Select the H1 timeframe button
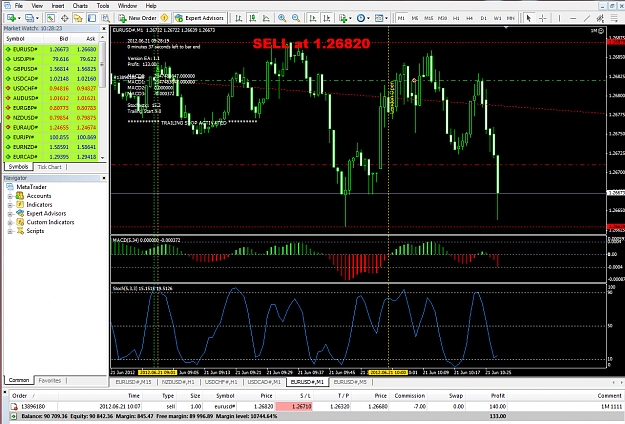 click(x=456, y=18)
